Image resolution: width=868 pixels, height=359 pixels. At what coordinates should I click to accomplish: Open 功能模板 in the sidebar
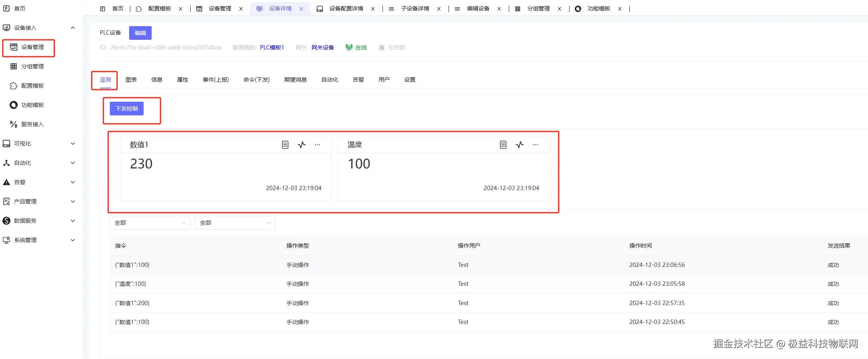pos(32,105)
